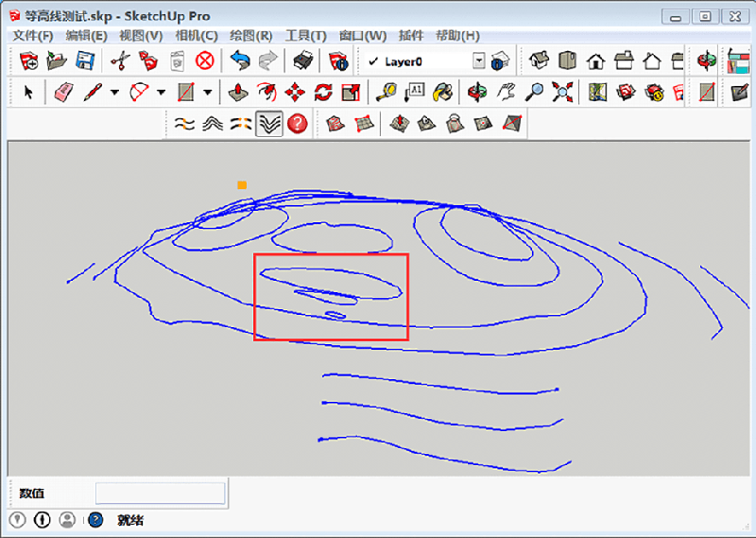This screenshot has height=538, width=756.
Task: Select the Move tool
Action: pyautogui.click(x=295, y=92)
